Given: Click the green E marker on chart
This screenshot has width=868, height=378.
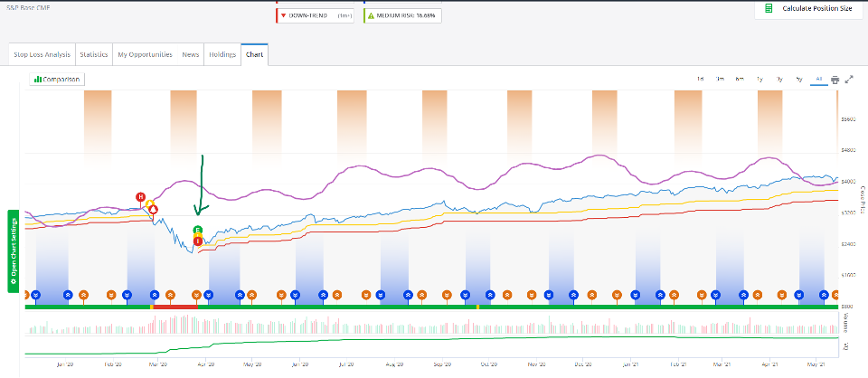Looking at the screenshot, I should pos(198,231).
